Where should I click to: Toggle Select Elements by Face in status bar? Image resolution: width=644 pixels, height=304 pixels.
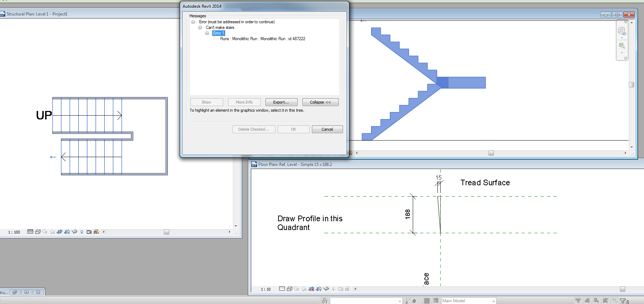(606, 301)
